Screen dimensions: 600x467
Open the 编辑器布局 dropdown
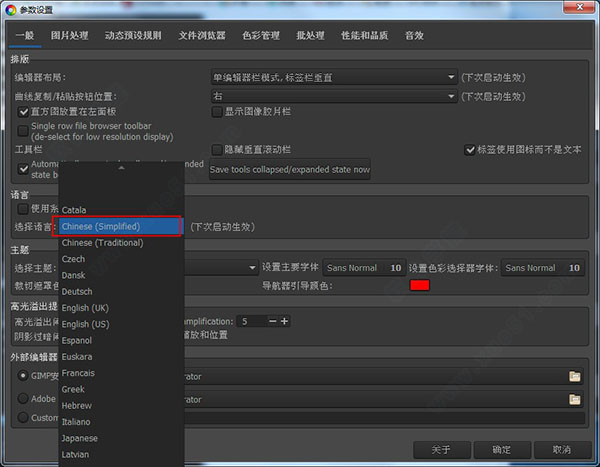point(333,77)
